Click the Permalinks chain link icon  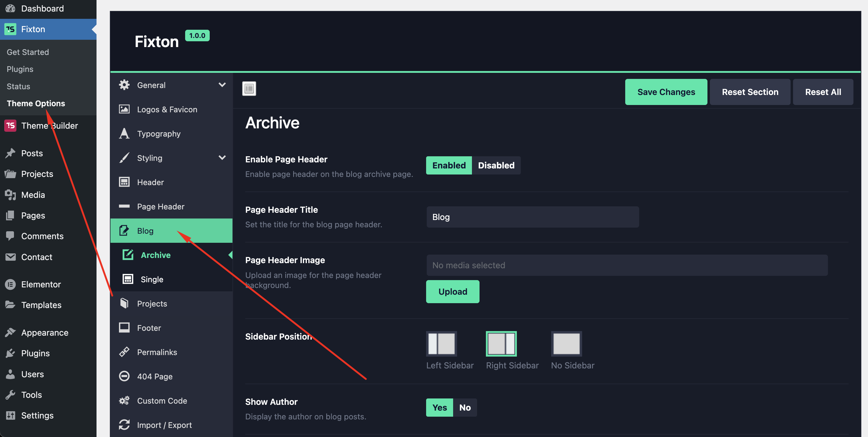point(124,352)
